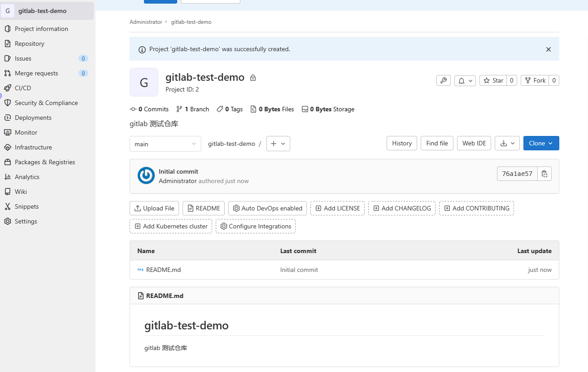Click the Snippets scissors icon
The image size is (588, 372).
[7, 206]
